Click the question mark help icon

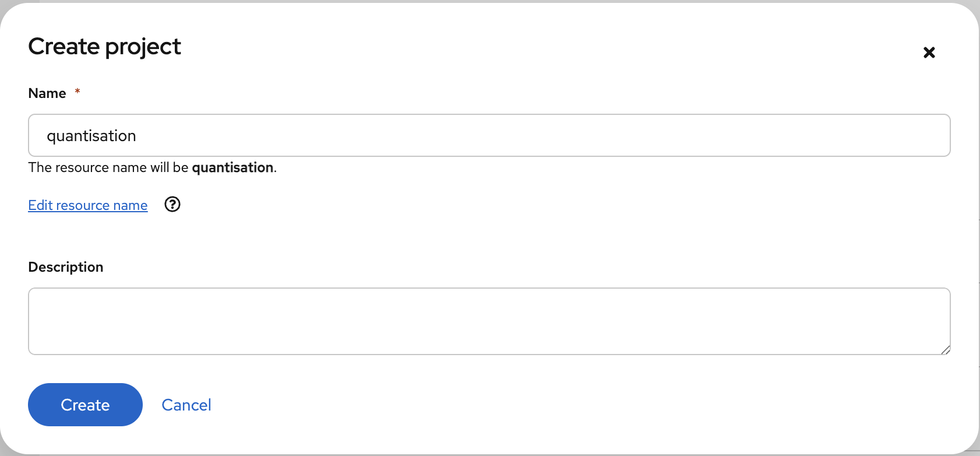point(172,204)
